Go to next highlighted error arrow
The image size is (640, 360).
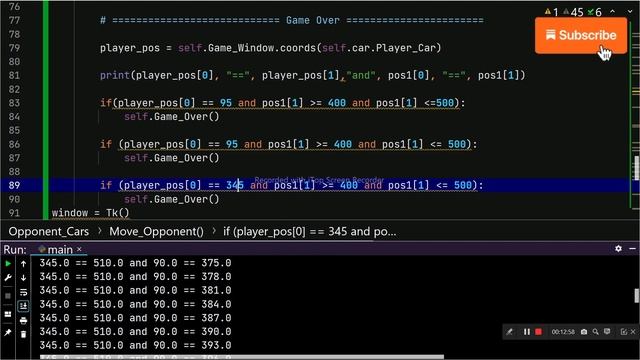[630, 12]
